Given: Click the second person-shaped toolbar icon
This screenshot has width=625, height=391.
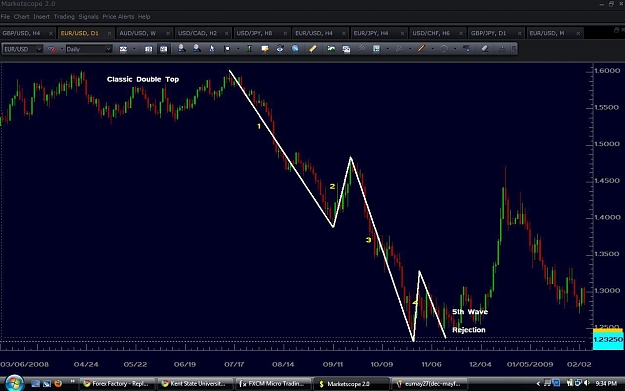Looking at the screenshot, I should coord(197,49).
